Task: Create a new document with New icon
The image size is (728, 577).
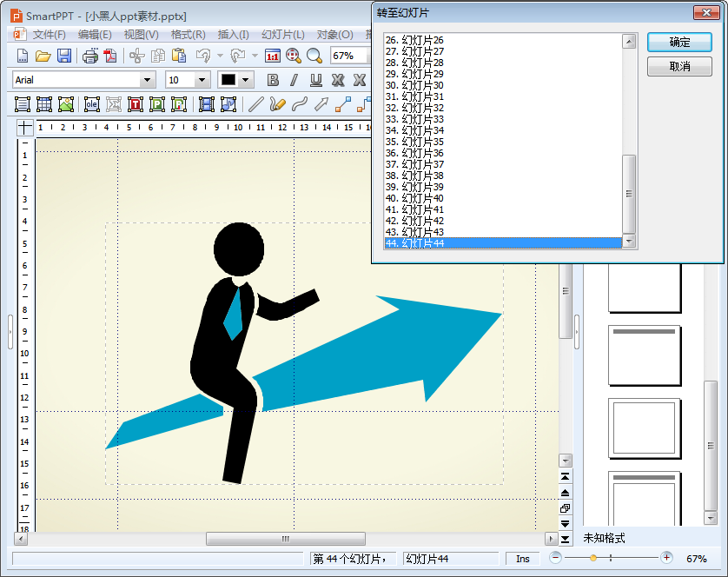Action: coord(23,56)
